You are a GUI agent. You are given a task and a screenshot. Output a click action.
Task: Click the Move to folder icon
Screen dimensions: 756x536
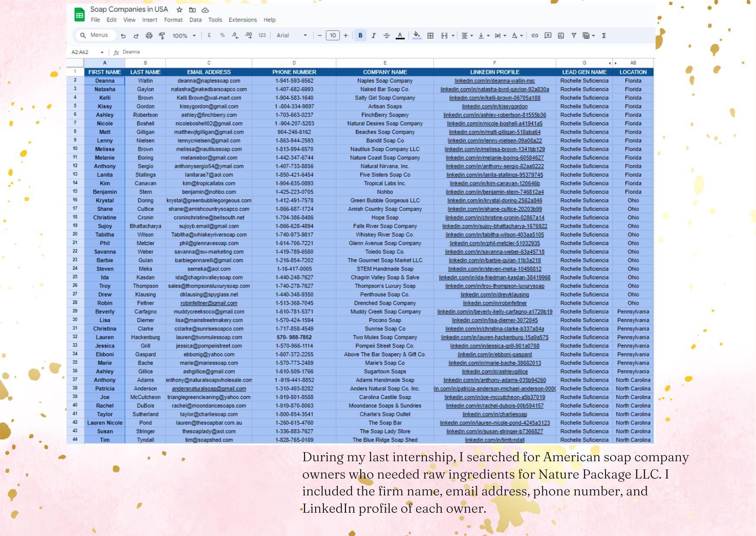click(192, 10)
